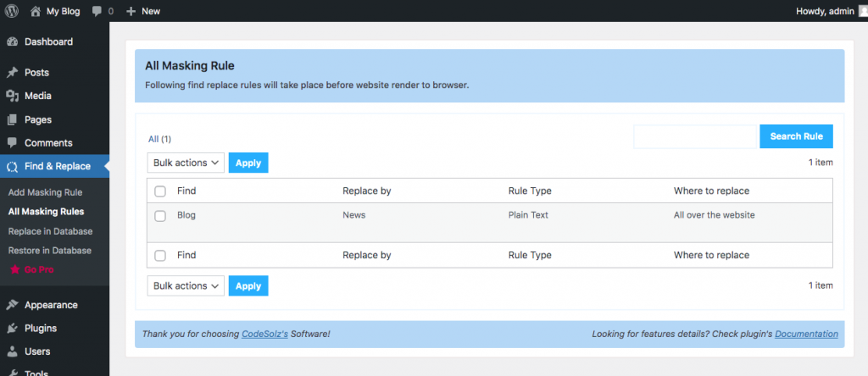Screen dimensions: 868x376
Task: Open Posts via the pushpin icon
Action: point(12,73)
